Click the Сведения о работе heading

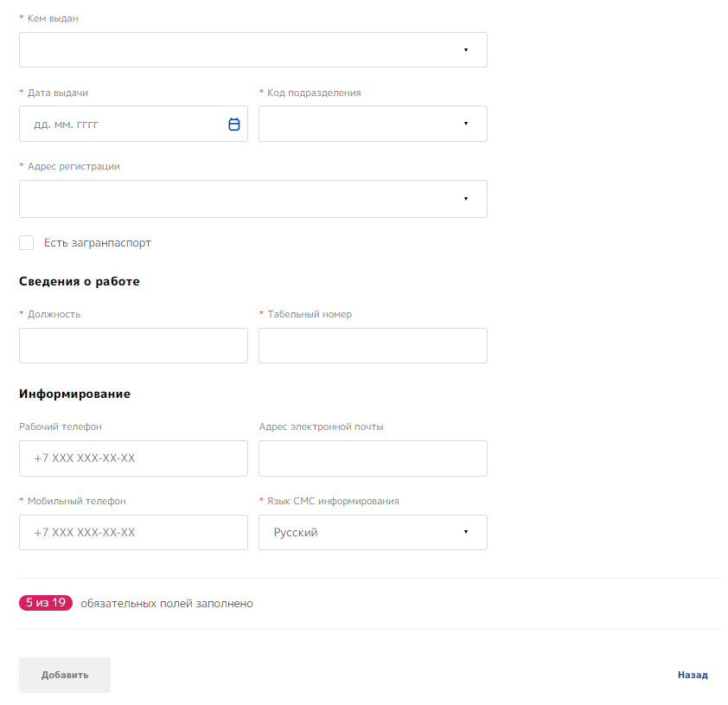80,282
